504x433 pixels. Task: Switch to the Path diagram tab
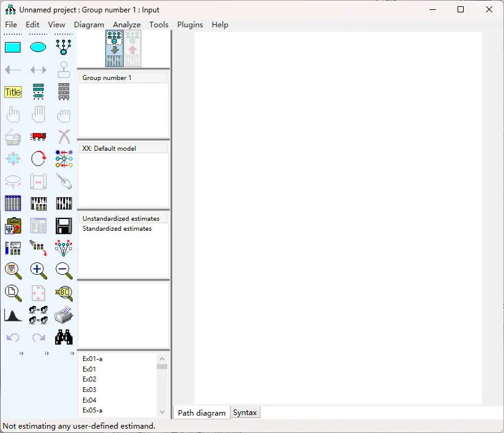point(202,413)
